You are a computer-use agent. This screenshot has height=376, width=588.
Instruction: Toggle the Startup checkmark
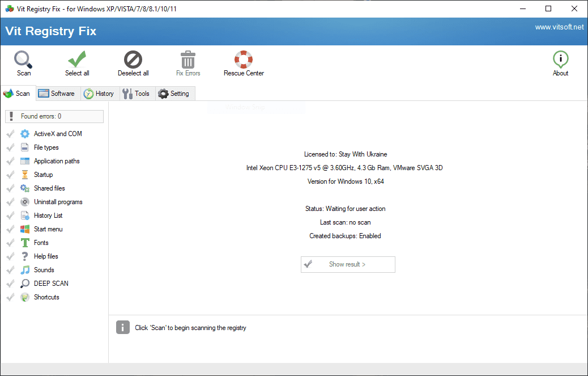10,175
